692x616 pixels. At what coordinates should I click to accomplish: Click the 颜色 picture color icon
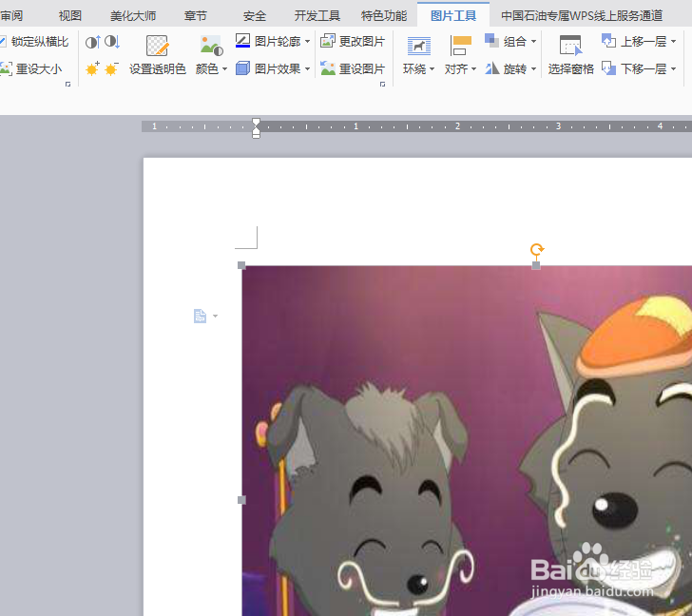211,46
